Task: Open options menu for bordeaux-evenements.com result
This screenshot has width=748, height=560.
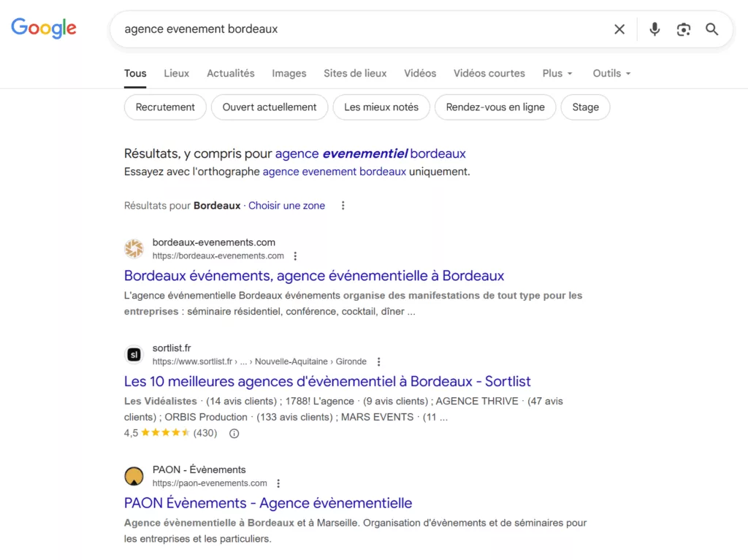Action: [x=295, y=256]
